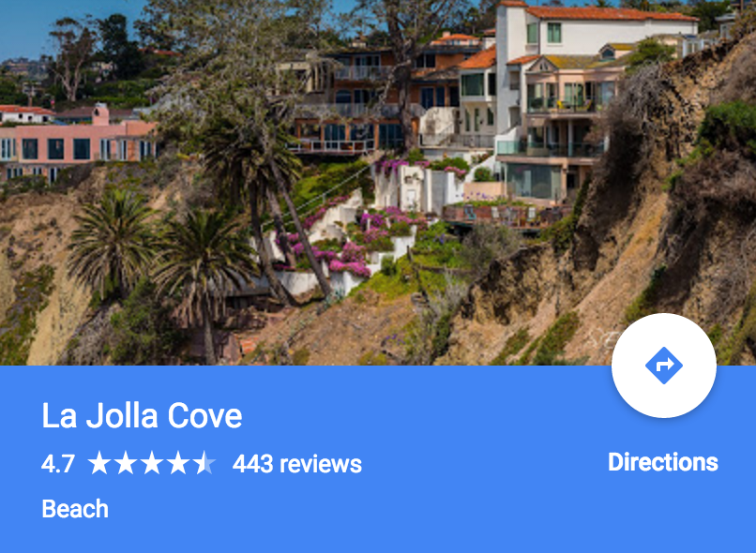Screen dimensions: 756x553
Task: Select the 4.7 rating number
Action: [x=58, y=464]
